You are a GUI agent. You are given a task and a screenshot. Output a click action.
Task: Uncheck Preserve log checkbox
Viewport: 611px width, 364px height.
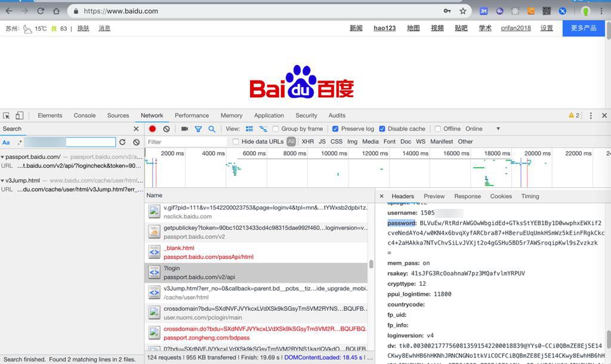click(x=335, y=129)
